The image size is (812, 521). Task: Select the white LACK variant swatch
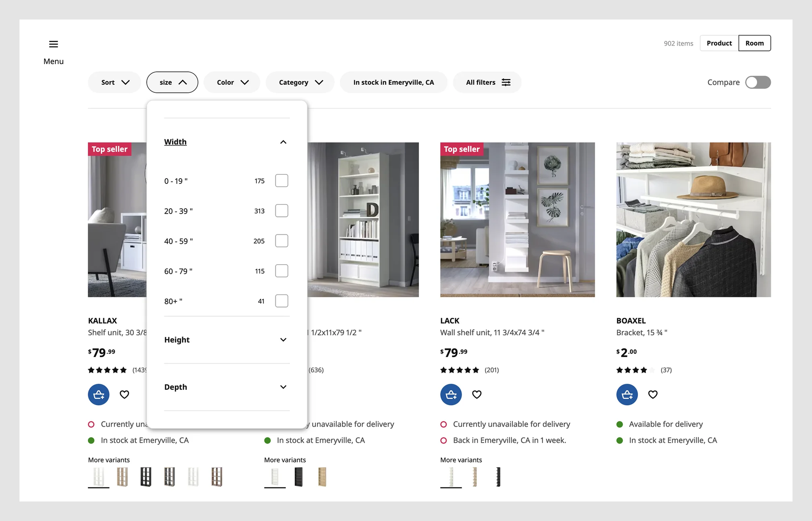451,477
